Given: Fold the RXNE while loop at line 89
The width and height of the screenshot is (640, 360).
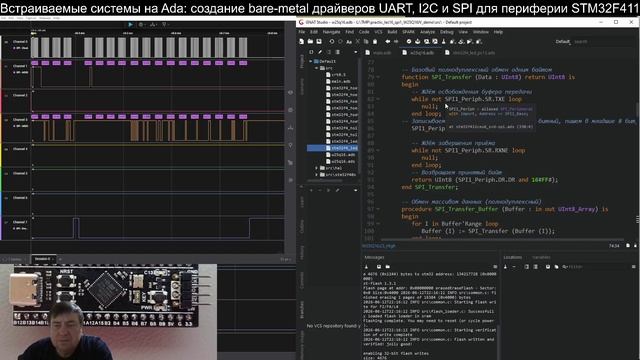Looking at the screenshot, I should click(x=378, y=150).
